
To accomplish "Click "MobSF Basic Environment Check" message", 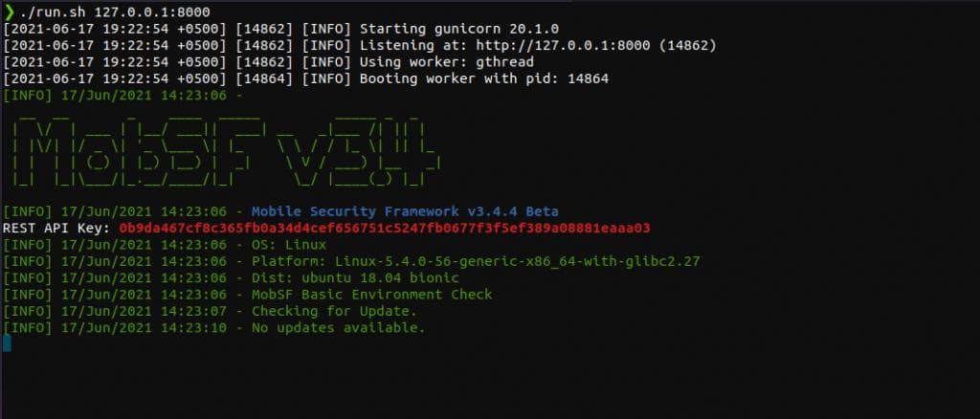I will tap(371, 295).
